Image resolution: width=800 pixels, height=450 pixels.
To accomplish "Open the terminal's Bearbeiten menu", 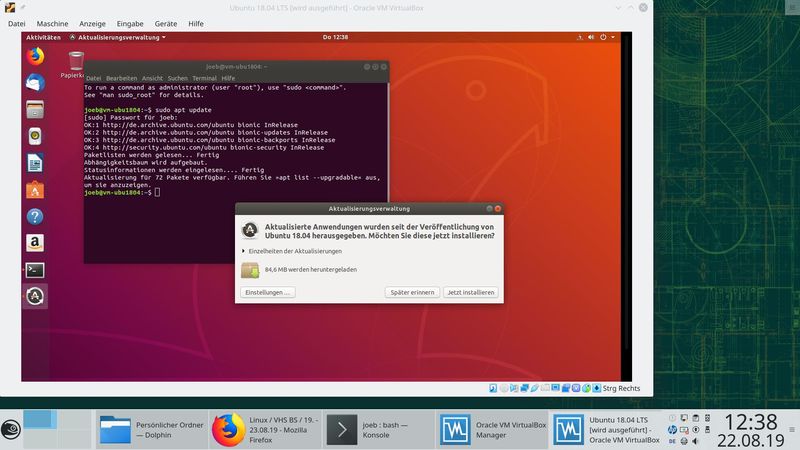I will 122,78.
